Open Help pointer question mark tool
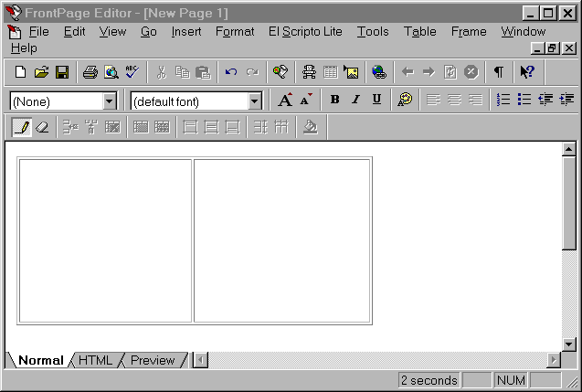582x392 pixels. (x=527, y=71)
